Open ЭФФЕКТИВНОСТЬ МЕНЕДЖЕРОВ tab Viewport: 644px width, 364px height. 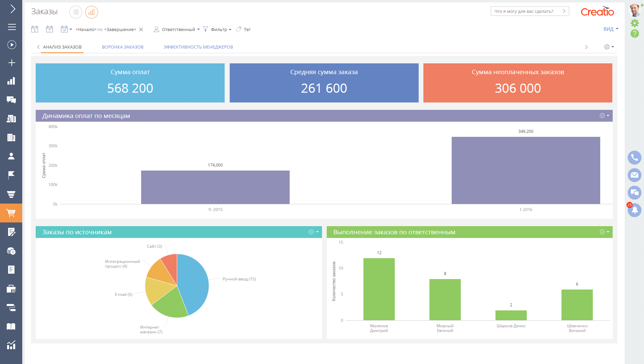click(x=198, y=47)
